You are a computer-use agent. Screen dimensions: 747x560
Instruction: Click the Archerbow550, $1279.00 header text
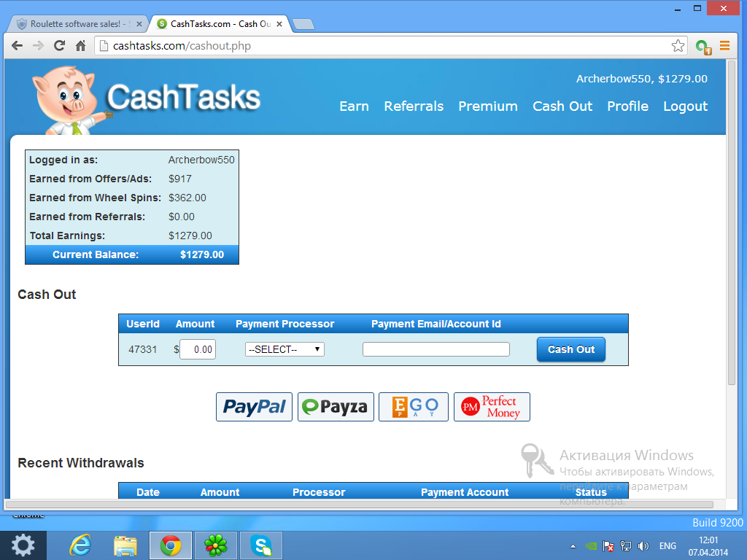[641, 79]
